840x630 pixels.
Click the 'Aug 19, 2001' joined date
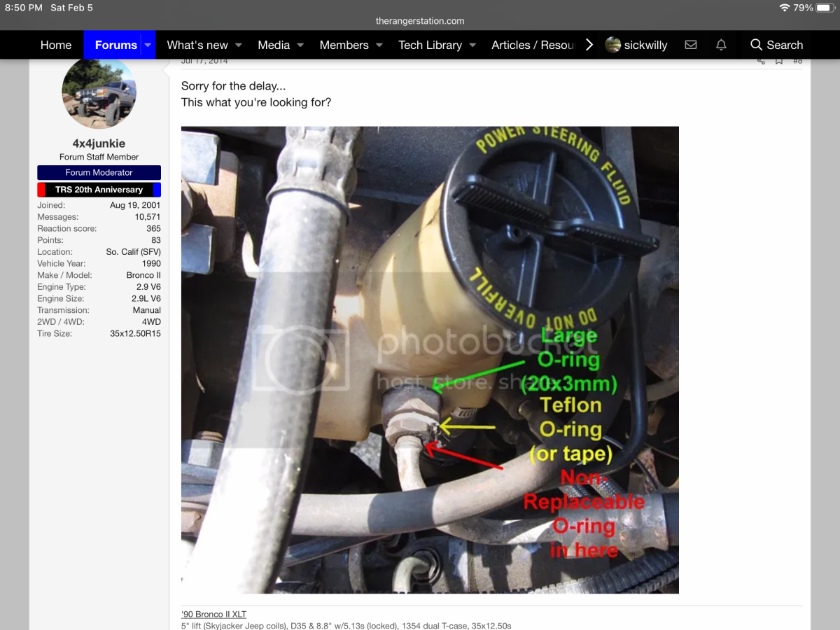[x=135, y=205]
